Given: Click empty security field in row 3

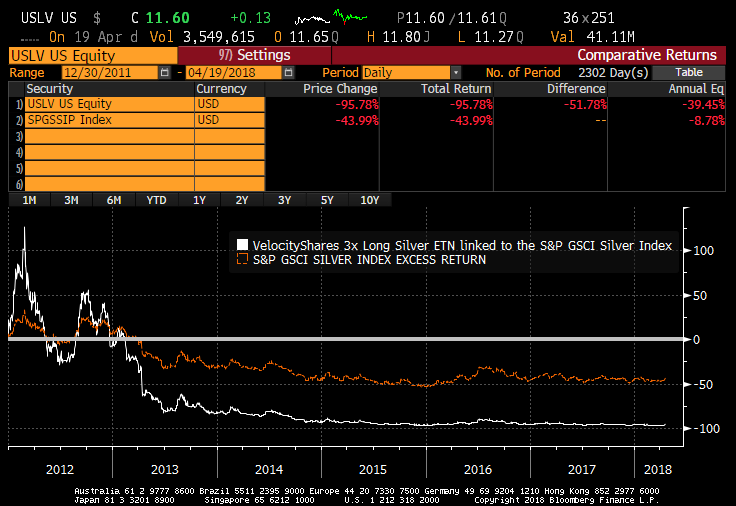Looking at the screenshot, I should tap(109, 136).
